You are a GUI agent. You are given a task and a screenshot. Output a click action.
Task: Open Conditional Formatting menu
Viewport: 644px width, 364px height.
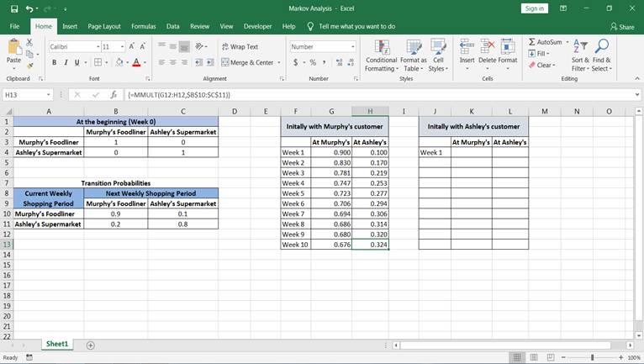click(x=382, y=55)
